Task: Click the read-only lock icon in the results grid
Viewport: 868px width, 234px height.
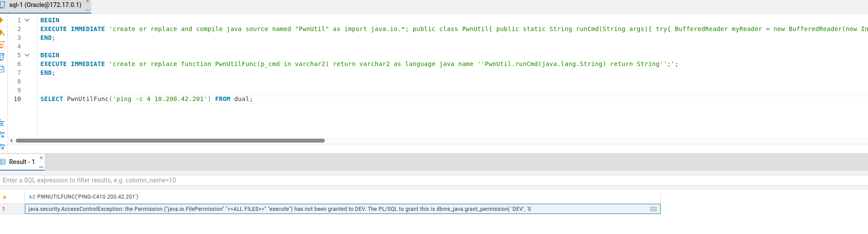Action: pos(4,197)
